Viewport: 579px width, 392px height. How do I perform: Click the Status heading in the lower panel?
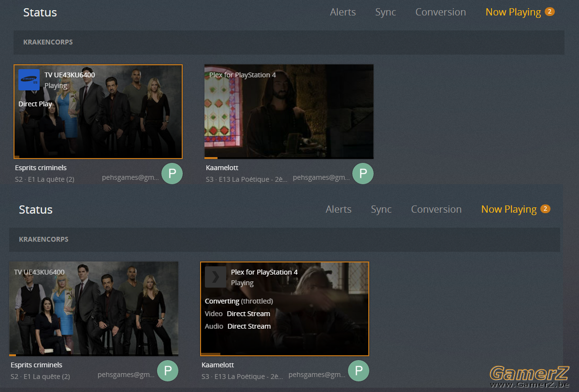[x=35, y=210]
